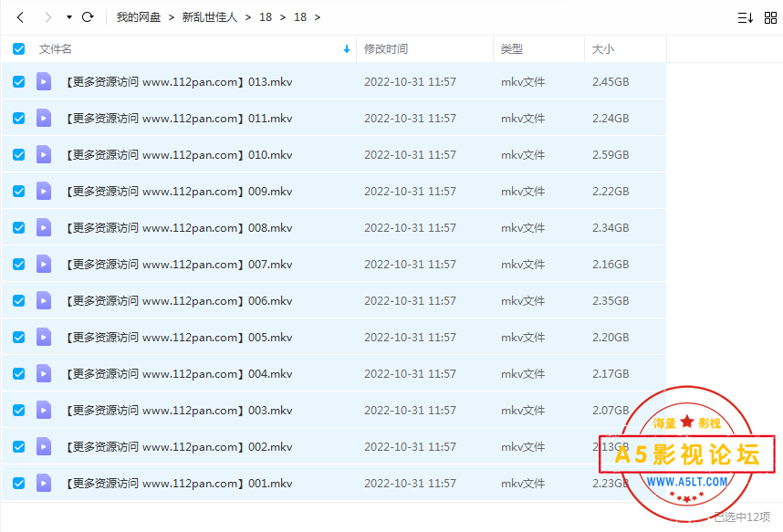Click the video icon of 001.mkv
This screenshot has height=532, width=783.
tap(44, 483)
